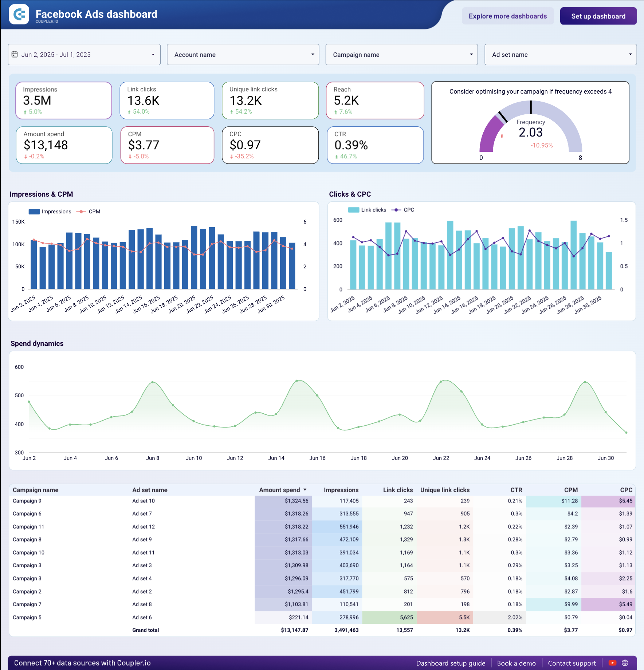Image resolution: width=644 pixels, height=670 pixels.
Task: Click the Book a demo link
Action: [517, 663]
